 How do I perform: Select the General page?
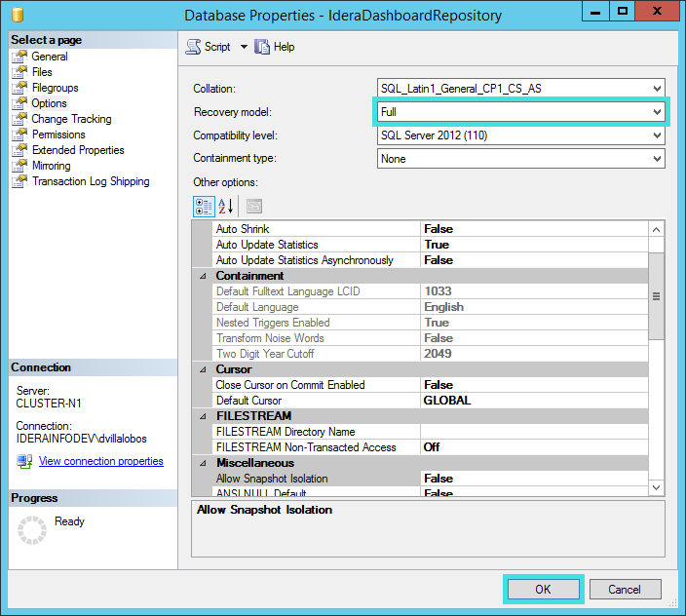click(x=50, y=57)
